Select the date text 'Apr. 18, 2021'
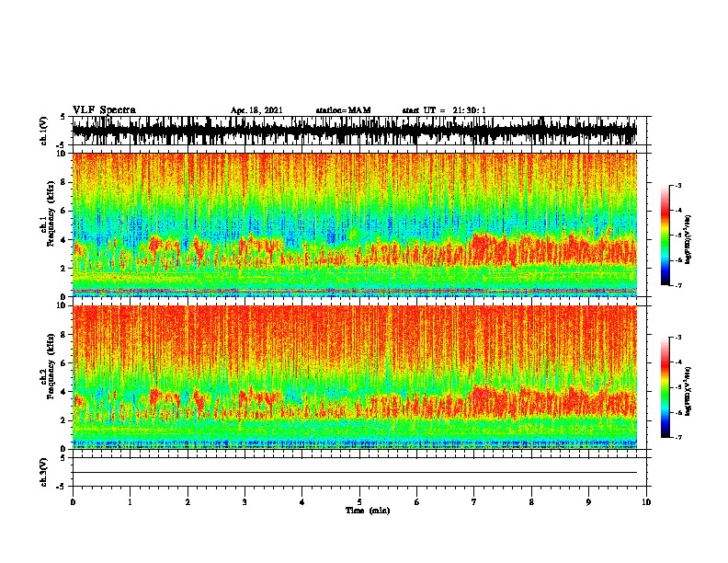728x563 pixels. [x=256, y=110]
